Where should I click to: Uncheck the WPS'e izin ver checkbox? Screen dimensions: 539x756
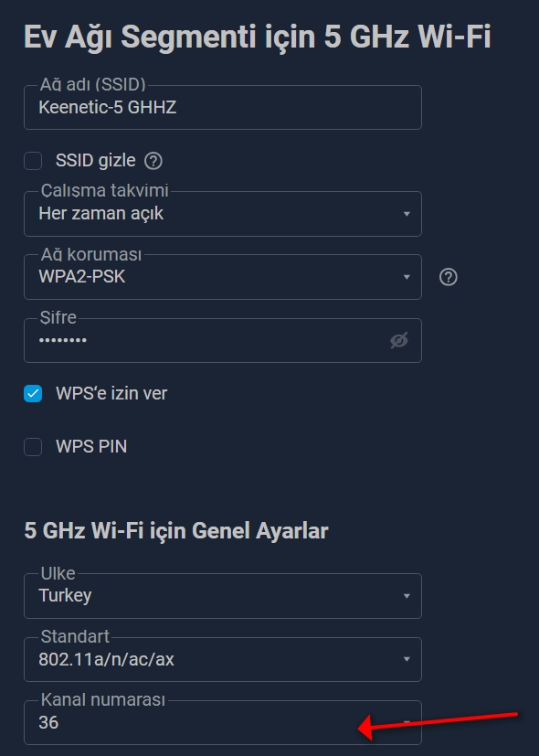33,393
